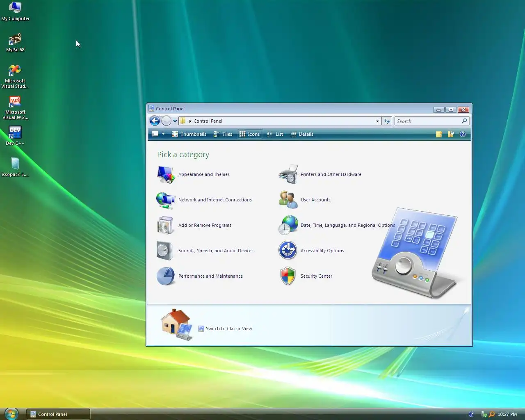Click the Back arrow in Control Panel
This screenshot has width=525, height=420.
click(155, 121)
